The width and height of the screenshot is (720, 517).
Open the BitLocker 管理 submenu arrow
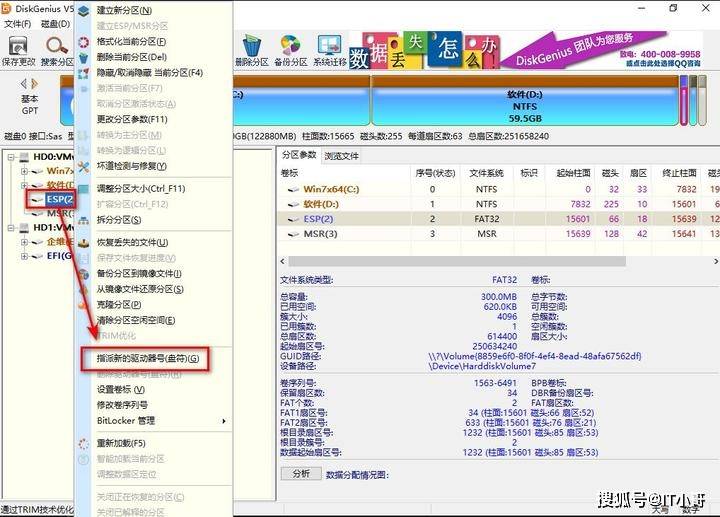[x=224, y=421]
